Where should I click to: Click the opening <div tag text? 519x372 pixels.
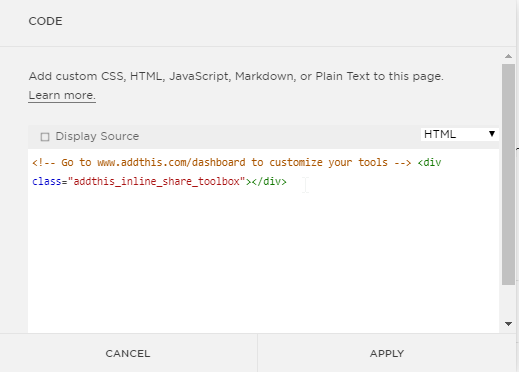coord(429,163)
